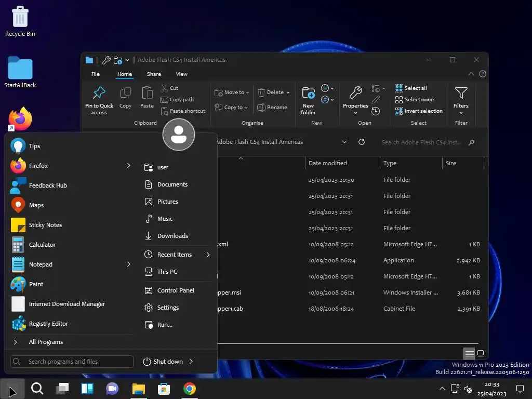Sort by Date modified column header
The width and height of the screenshot is (532, 399).
[x=342, y=163]
